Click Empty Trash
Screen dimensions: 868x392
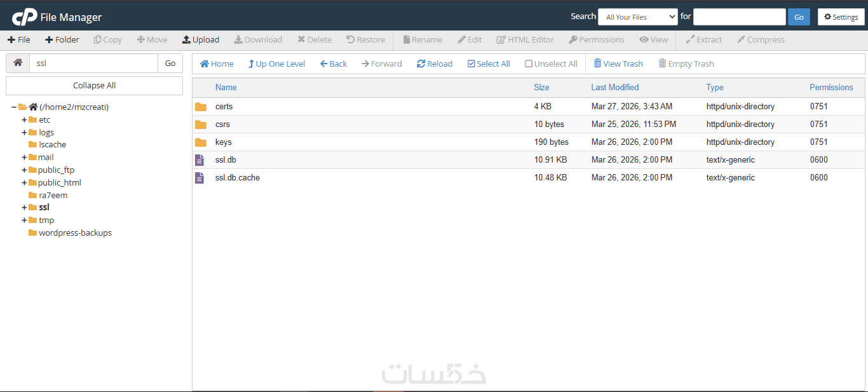click(x=686, y=64)
